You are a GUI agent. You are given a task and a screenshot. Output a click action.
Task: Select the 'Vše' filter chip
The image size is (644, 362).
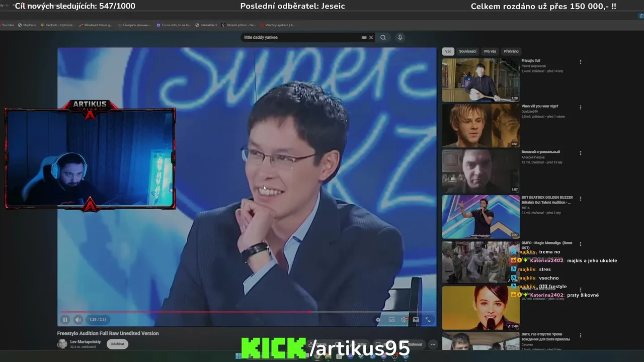pyautogui.click(x=448, y=51)
